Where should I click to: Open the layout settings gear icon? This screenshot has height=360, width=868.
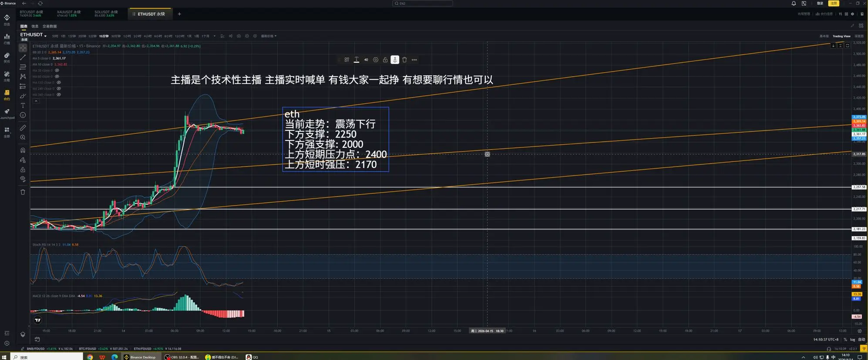click(x=852, y=14)
